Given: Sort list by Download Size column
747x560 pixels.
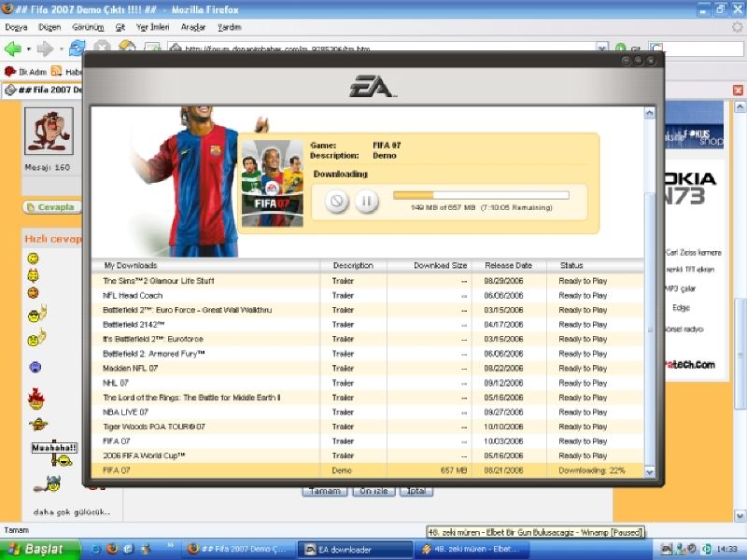Looking at the screenshot, I should coord(440,266).
